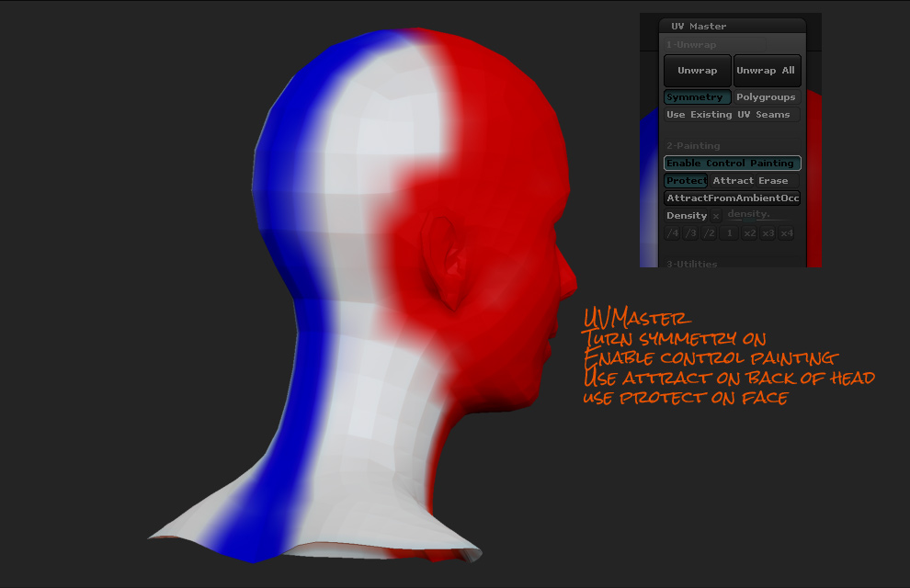Select the Erase painting mode

pos(778,180)
